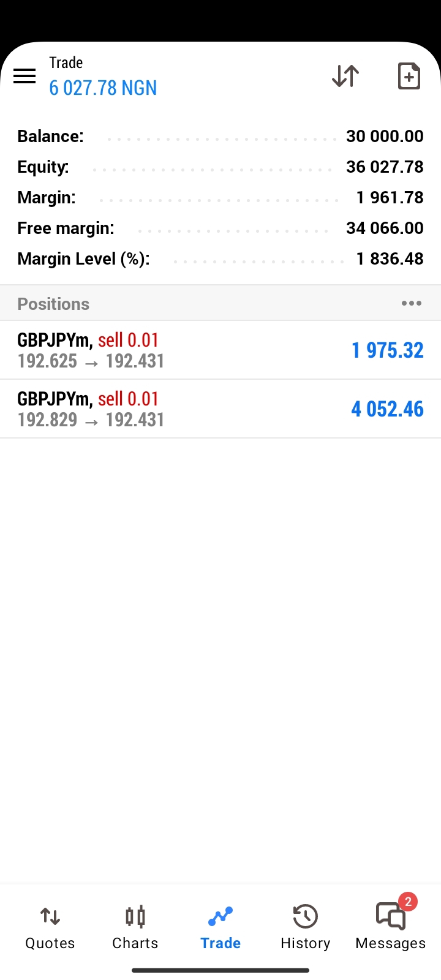Tap the new order document icon
441x980 pixels.
pos(409,76)
